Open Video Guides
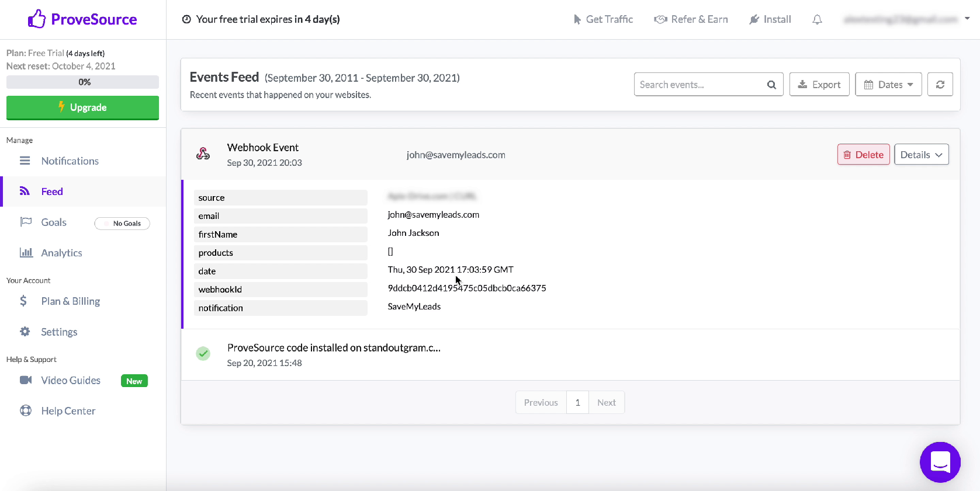This screenshot has height=491, width=980. point(71,380)
